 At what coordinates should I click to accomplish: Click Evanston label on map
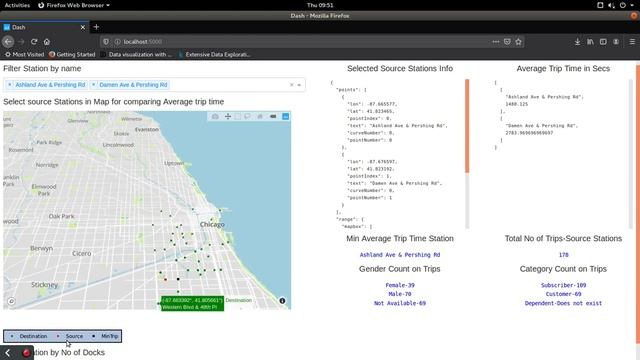(147, 129)
